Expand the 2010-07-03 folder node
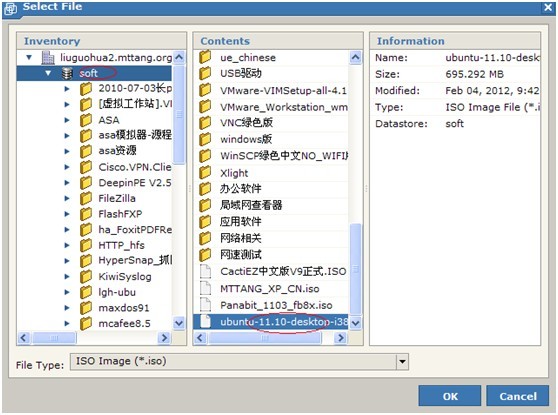This screenshot has height=415, width=558. [x=67, y=89]
